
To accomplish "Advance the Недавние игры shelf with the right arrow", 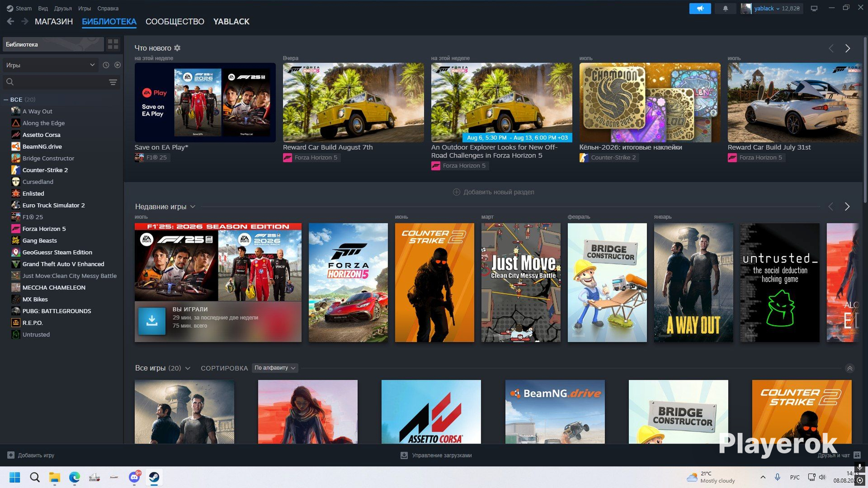I will [847, 206].
